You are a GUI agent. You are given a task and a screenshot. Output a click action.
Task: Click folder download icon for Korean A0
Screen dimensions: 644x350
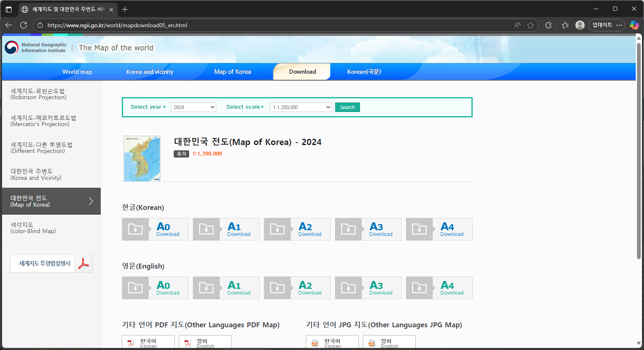pyautogui.click(x=135, y=229)
